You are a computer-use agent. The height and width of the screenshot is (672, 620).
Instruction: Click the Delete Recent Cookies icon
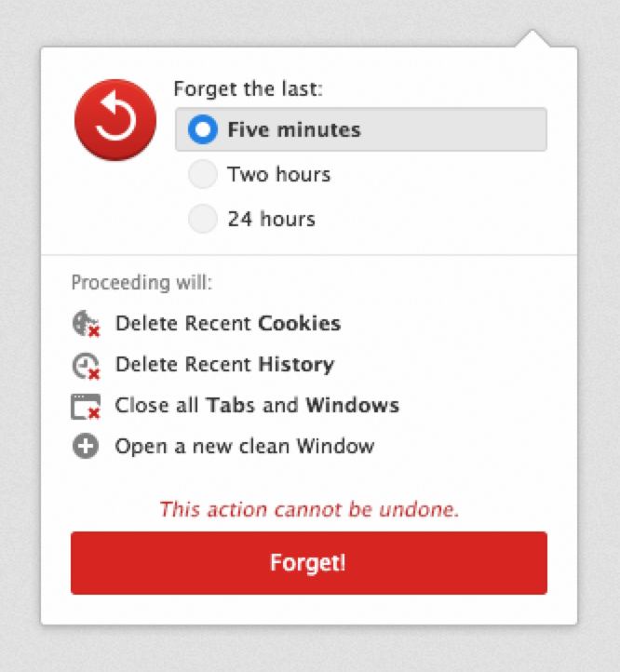[87, 324]
